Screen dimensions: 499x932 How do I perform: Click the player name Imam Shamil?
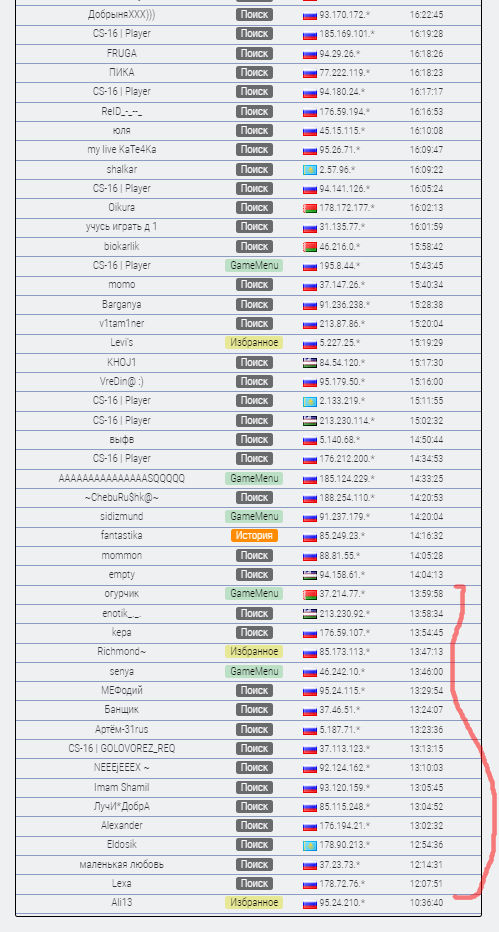point(122,787)
